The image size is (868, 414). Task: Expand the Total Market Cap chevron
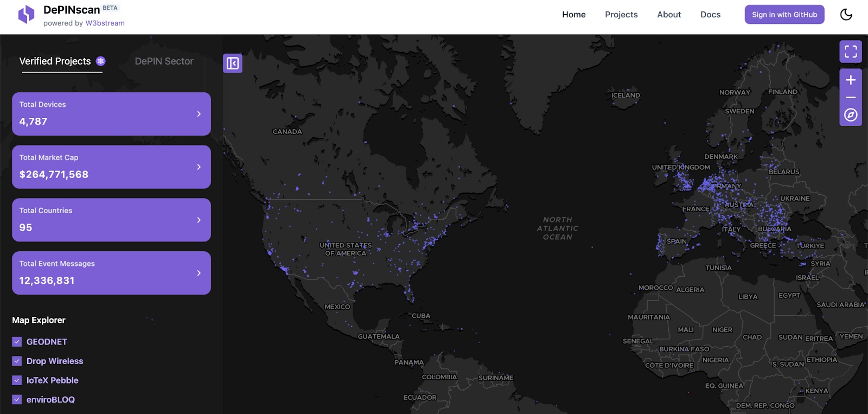click(x=199, y=167)
